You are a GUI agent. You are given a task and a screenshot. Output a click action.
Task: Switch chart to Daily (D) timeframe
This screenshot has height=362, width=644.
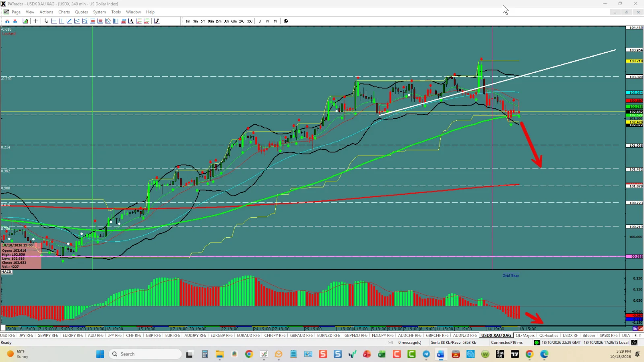[x=260, y=21]
